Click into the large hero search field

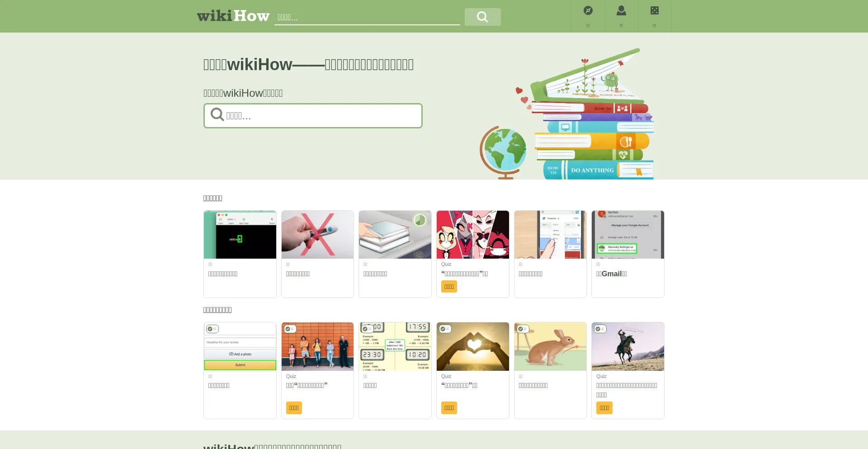click(x=322, y=116)
